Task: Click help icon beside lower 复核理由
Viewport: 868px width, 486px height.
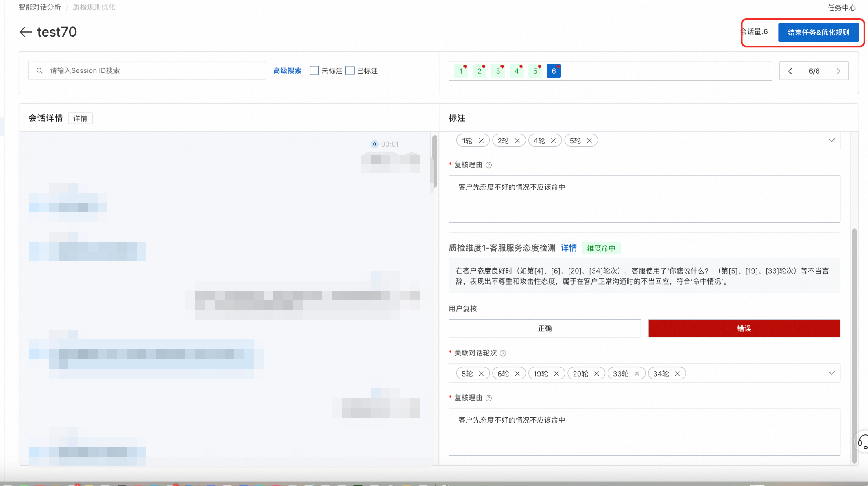Action: tap(489, 398)
